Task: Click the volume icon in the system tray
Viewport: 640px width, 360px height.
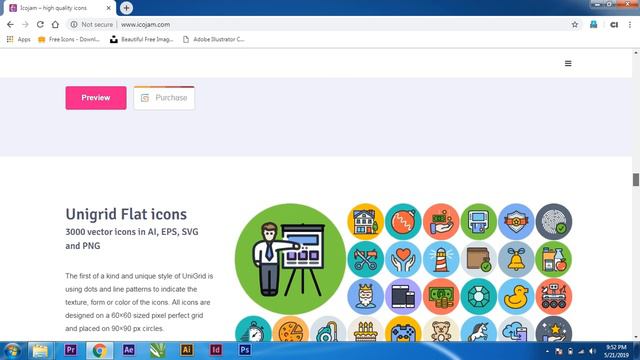Action: [x=592, y=351]
